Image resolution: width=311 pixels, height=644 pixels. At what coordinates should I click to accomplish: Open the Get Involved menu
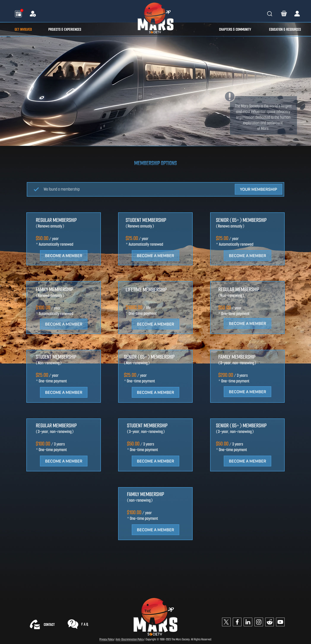(23, 29)
